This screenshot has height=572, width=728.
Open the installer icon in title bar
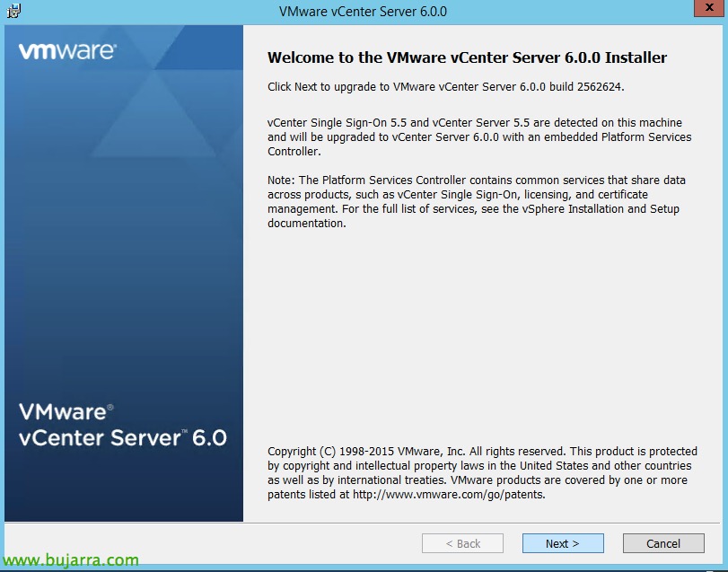tap(14, 10)
